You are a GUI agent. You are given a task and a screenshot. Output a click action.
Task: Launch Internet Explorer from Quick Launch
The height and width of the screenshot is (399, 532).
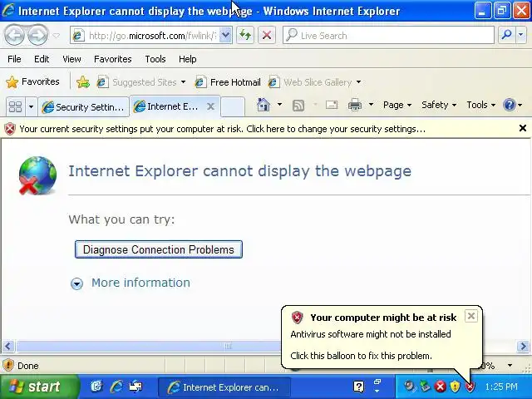(116, 387)
